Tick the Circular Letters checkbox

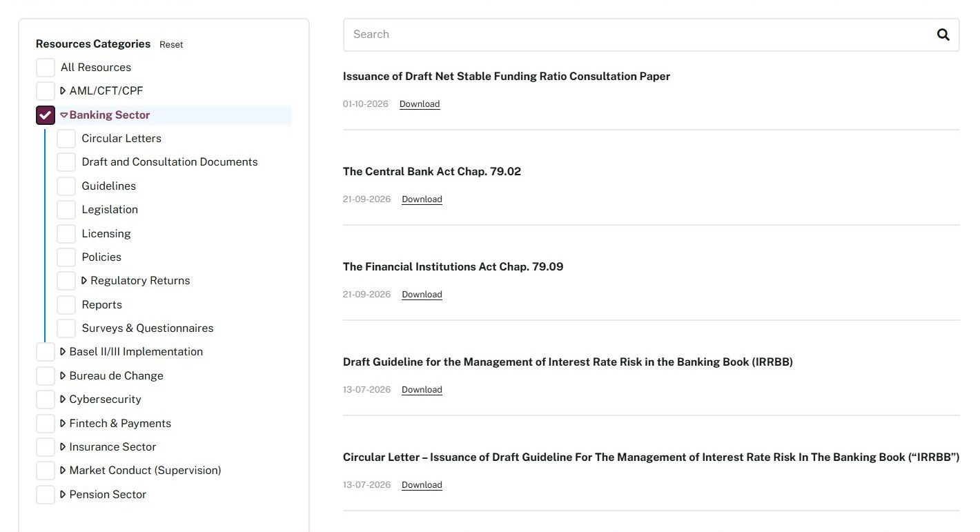tap(66, 139)
